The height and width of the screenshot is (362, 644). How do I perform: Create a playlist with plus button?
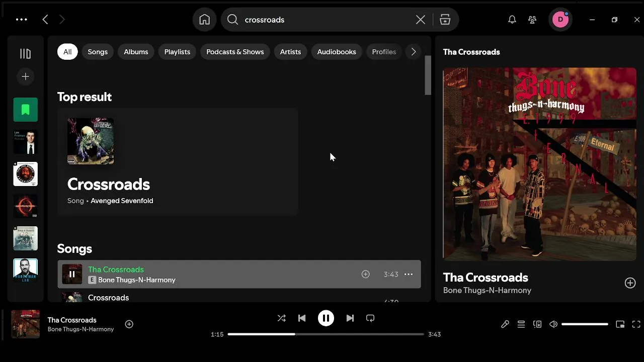coord(25,76)
